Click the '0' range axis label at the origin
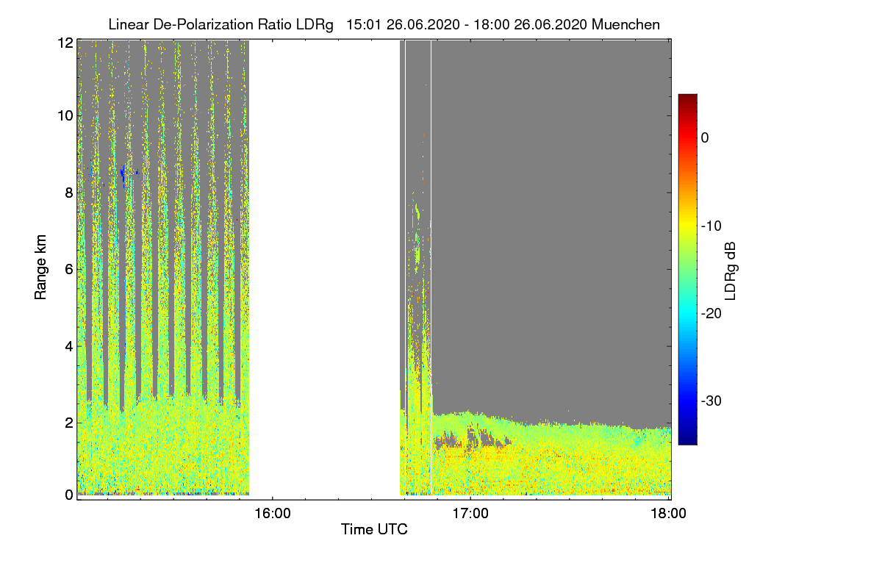 (68, 495)
